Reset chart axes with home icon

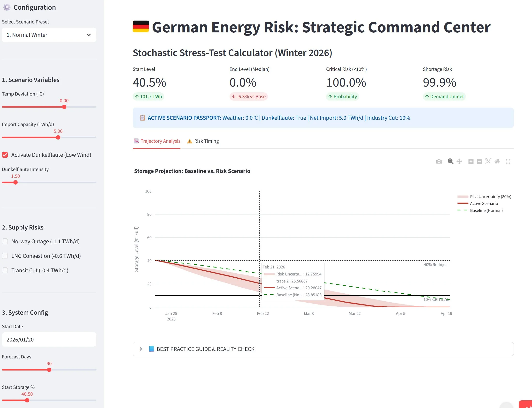click(x=497, y=162)
